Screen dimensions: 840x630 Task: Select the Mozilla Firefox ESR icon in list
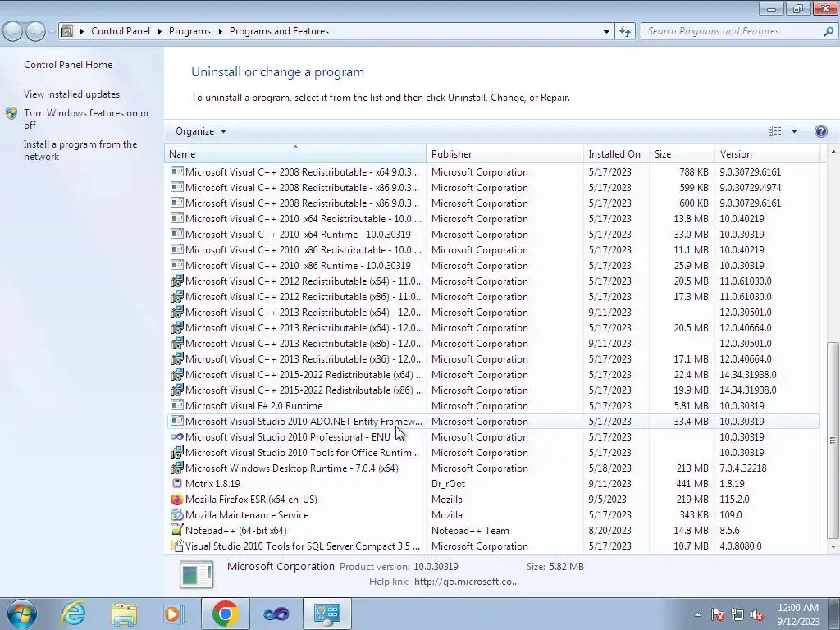(176, 500)
